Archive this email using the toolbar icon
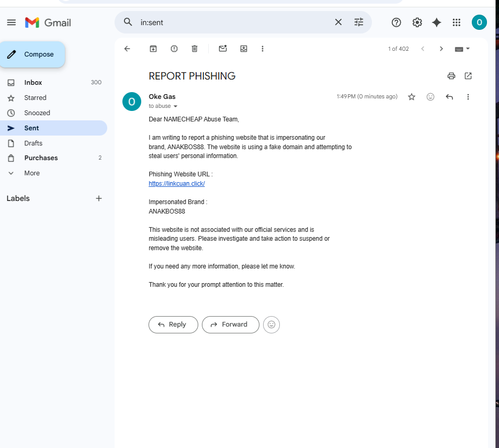This screenshot has width=499, height=448. tap(153, 49)
